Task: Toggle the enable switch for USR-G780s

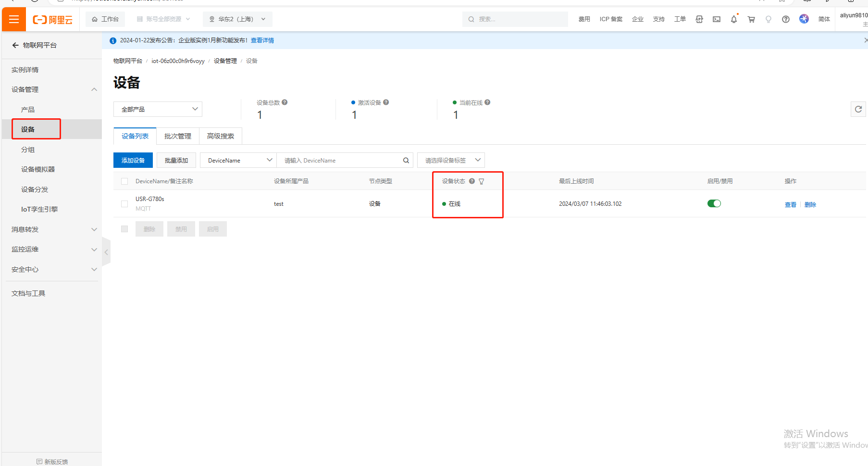Action: tap(714, 203)
